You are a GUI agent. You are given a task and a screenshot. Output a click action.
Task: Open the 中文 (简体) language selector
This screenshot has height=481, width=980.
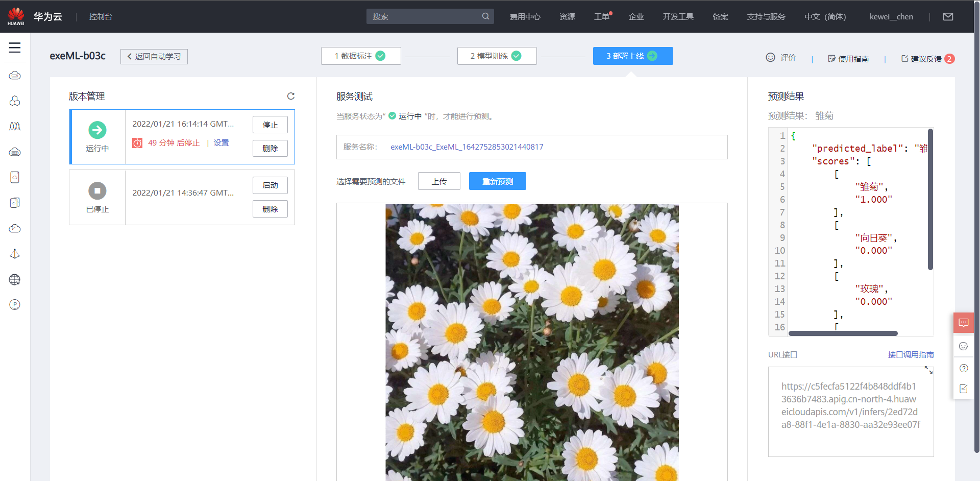(x=825, y=16)
